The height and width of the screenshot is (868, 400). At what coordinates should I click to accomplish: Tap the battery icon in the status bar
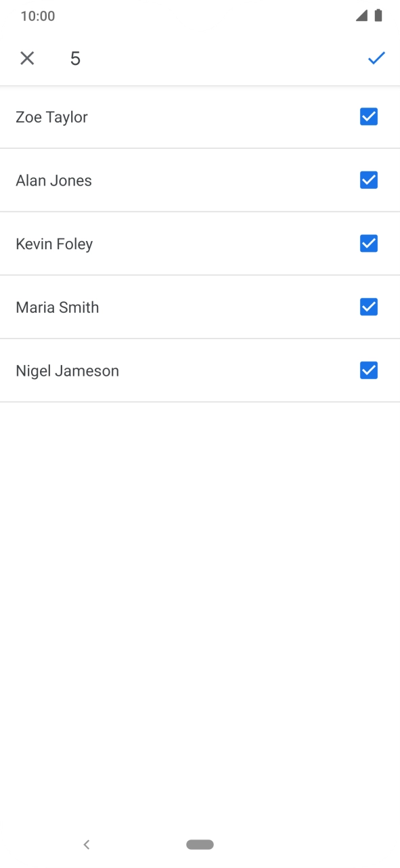point(377,15)
